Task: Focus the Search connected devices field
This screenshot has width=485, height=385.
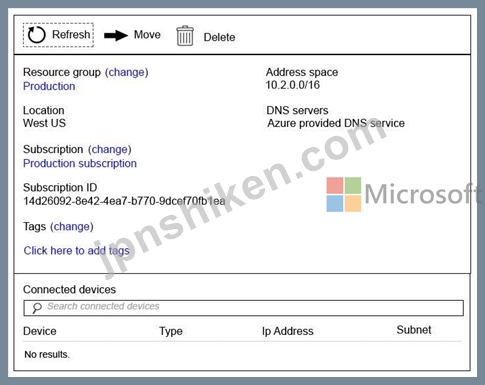Action: pyautogui.click(x=243, y=308)
